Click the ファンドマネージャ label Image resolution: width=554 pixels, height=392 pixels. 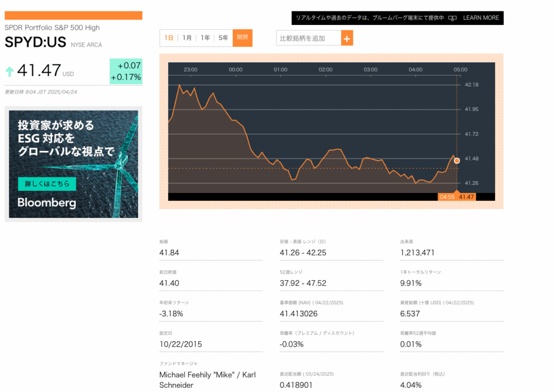pyautogui.click(x=179, y=363)
